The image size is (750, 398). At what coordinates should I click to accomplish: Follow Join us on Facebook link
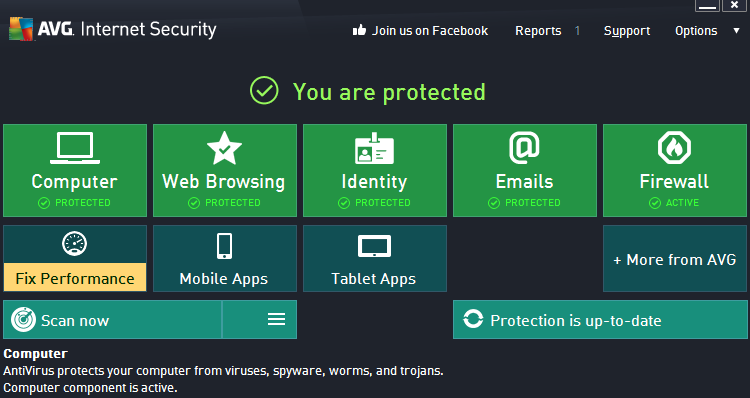tap(430, 31)
